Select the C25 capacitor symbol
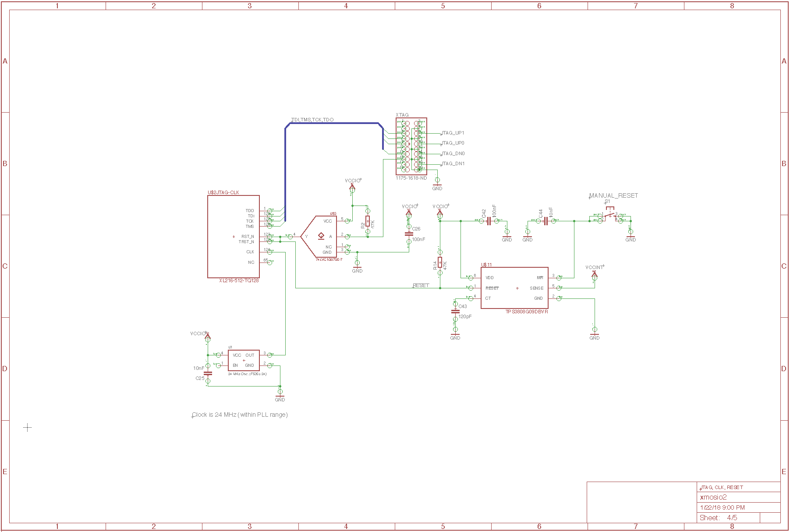This screenshot has width=790, height=532. tap(208, 373)
